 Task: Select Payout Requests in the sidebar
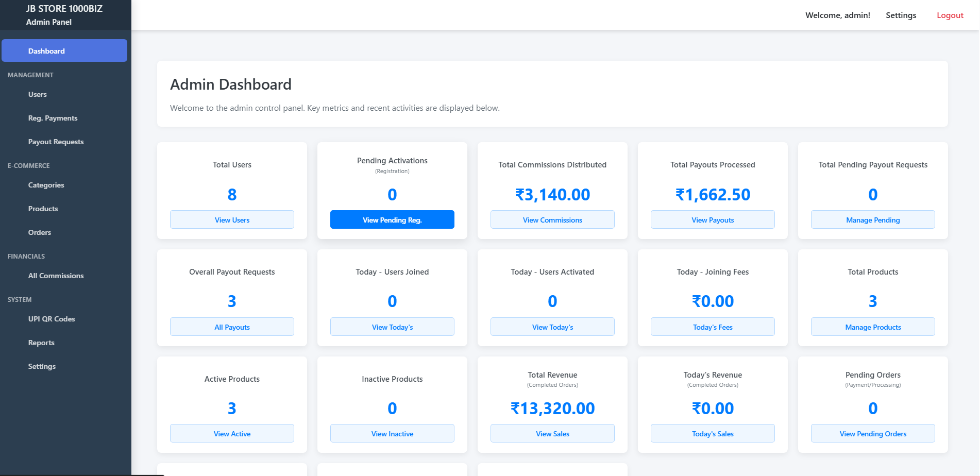click(x=56, y=142)
